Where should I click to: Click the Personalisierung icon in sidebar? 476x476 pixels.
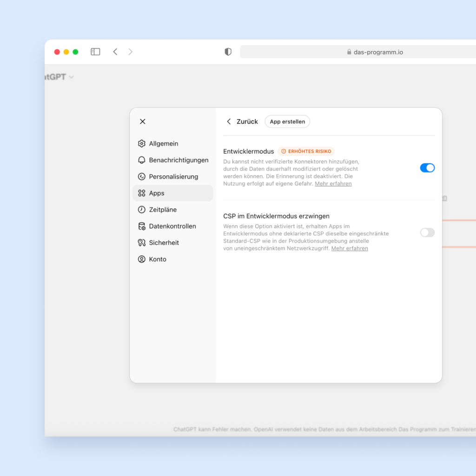(x=142, y=177)
